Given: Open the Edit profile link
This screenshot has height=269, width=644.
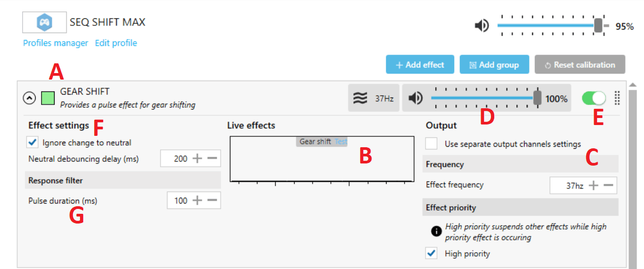Looking at the screenshot, I should (x=116, y=43).
